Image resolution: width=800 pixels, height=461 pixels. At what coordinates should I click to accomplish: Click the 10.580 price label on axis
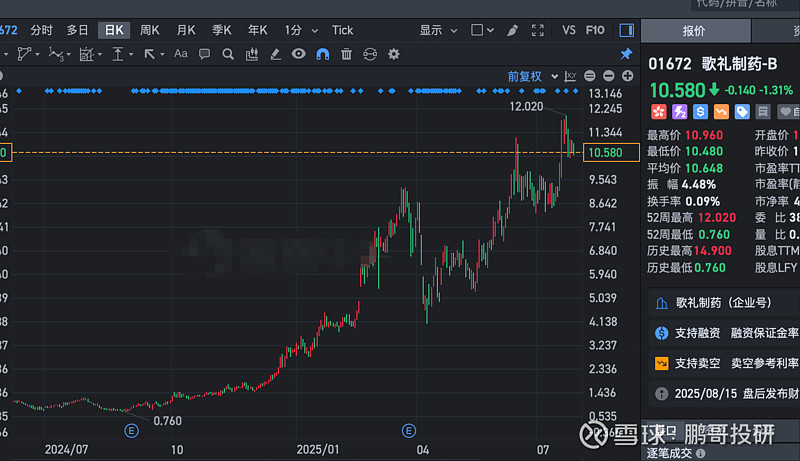point(611,152)
